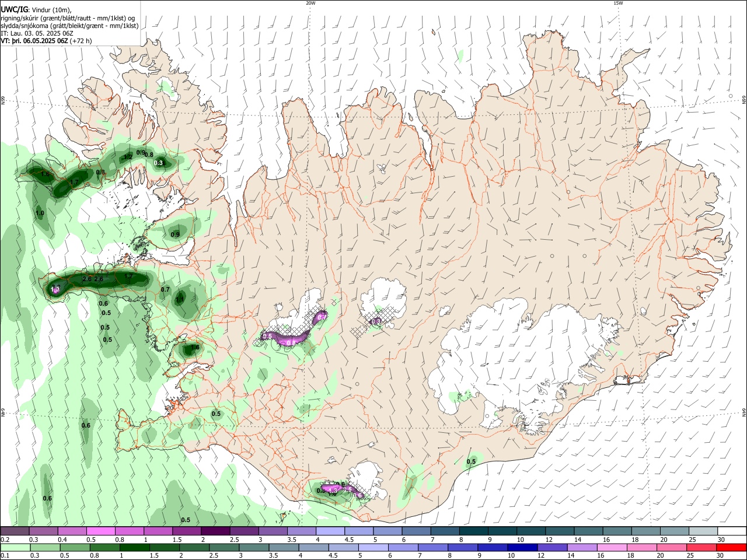
Task: Click the 15W longitude label at top
Action: 618,3
